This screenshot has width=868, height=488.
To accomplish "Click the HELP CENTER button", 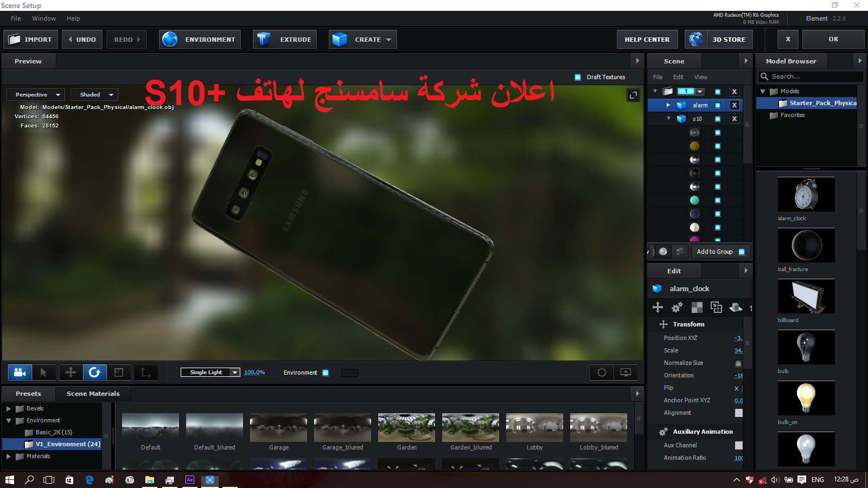I will [647, 40].
